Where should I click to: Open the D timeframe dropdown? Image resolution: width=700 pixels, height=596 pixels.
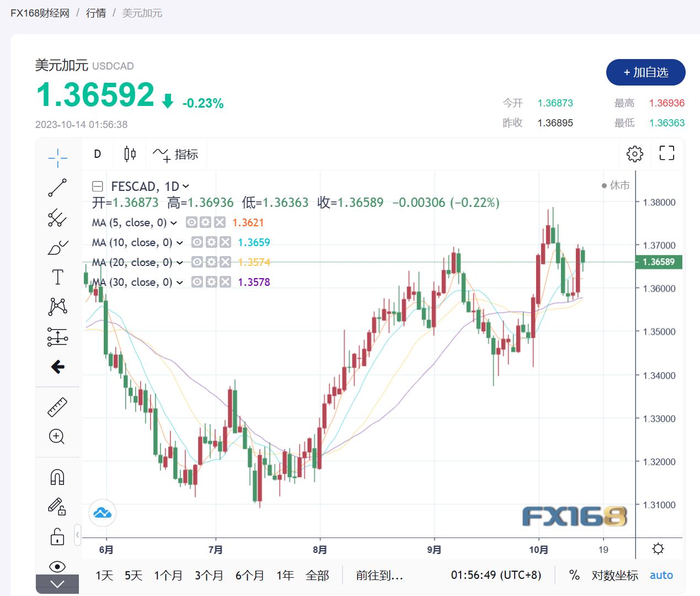click(97, 155)
